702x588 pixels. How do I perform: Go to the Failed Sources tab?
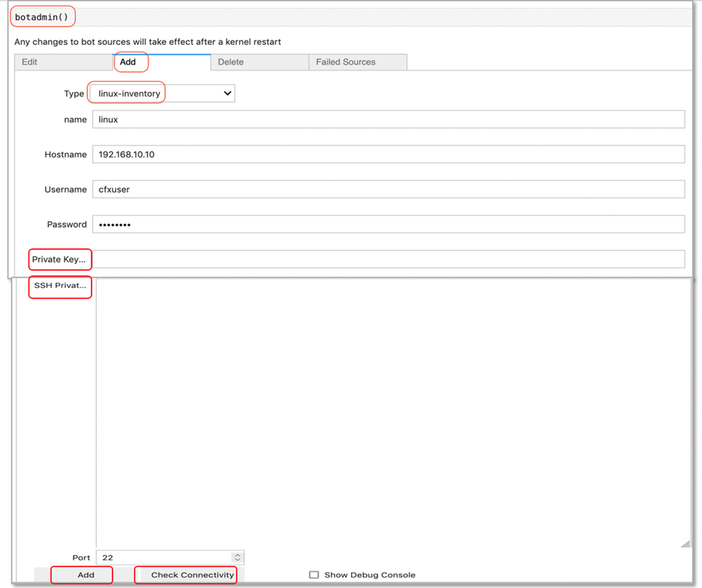point(346,62)
